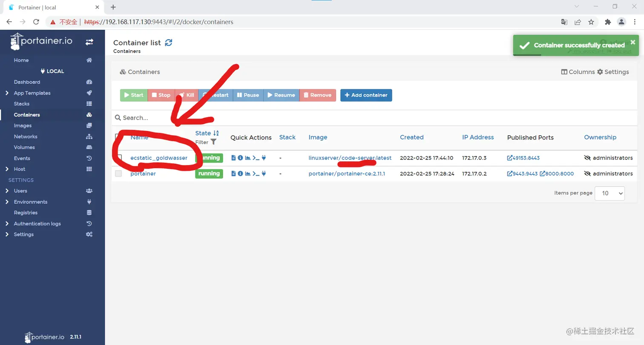Click the Resume button
Screen dimensions: 644x345
click(281, 95)
